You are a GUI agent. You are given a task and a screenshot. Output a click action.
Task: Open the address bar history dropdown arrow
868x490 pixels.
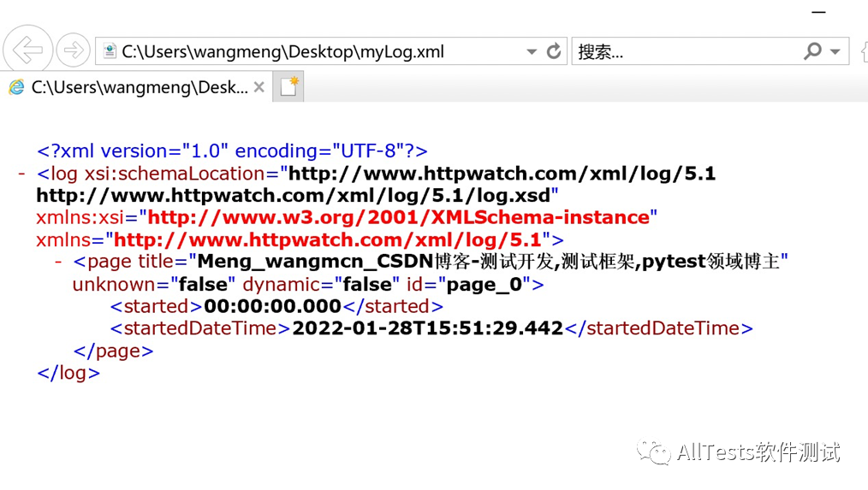tap(532, 52)
